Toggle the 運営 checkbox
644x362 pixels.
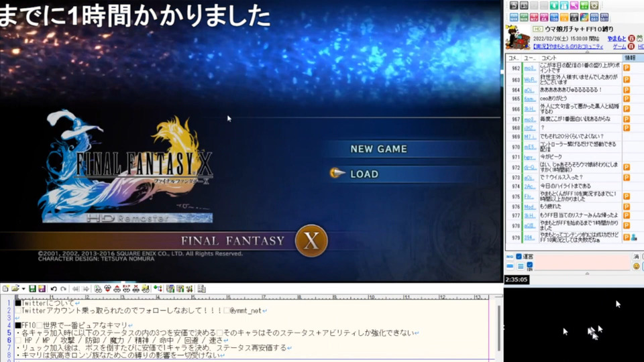pyautogui.click(x=519, y=257)
